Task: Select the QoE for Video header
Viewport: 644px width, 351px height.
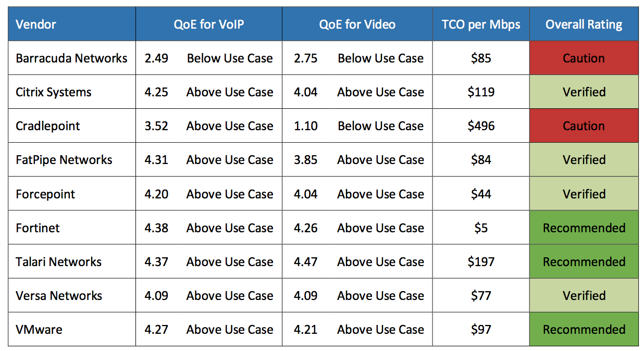Action: coord(357,24)
